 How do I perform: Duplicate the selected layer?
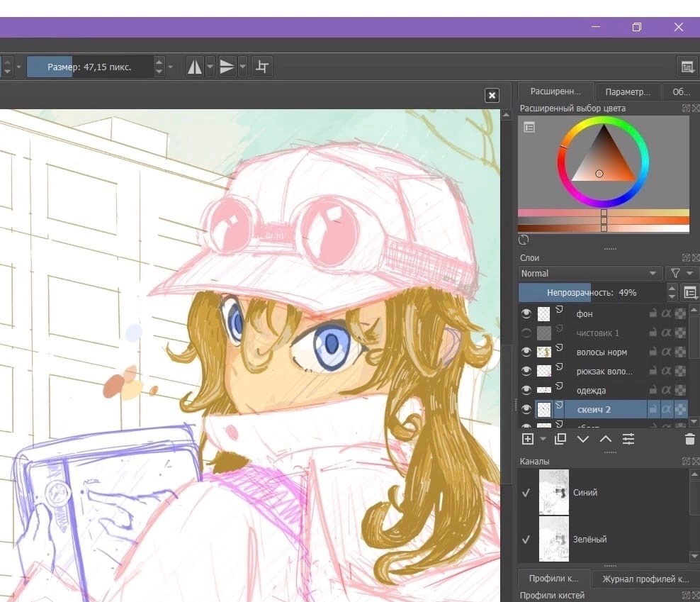560,439
